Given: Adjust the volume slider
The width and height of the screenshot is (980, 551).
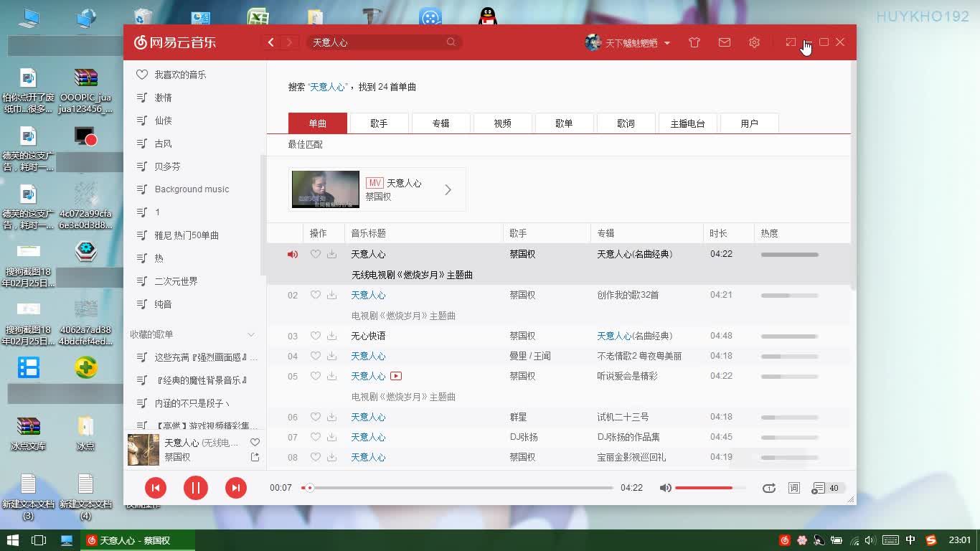Looking at the screenshot, I should pos(710,488).
